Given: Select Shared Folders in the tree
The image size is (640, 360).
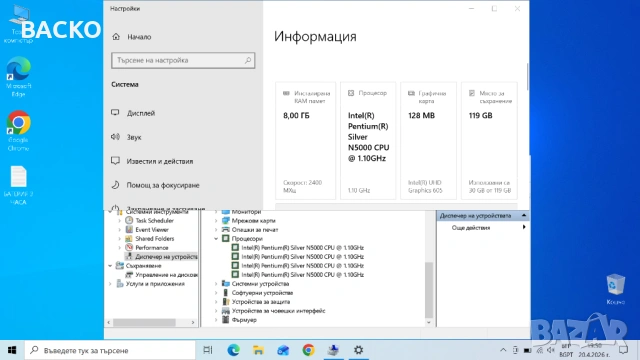Looking at the screenshot, I should 155,238.
